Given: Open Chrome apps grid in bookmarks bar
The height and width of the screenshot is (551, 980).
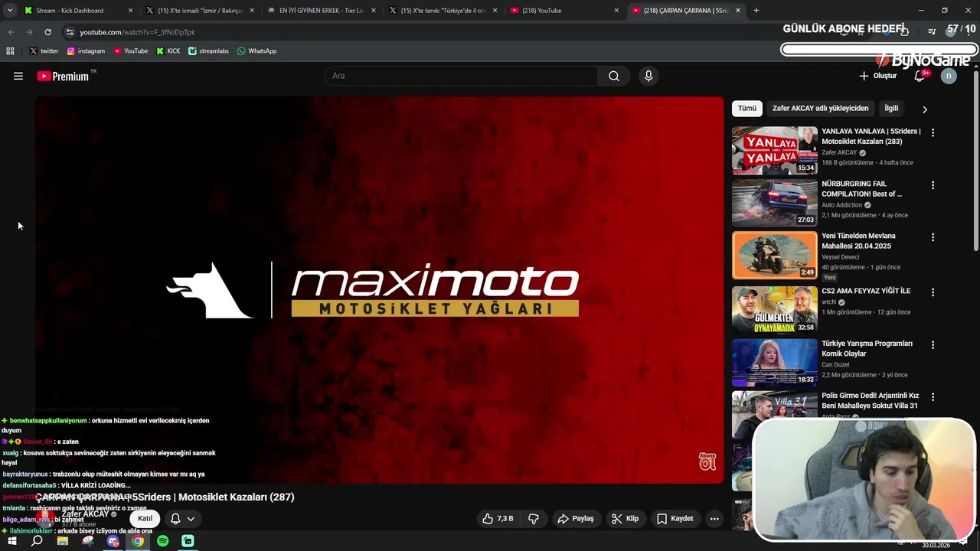Looking at the screenshot, I should tap(10, 51).
